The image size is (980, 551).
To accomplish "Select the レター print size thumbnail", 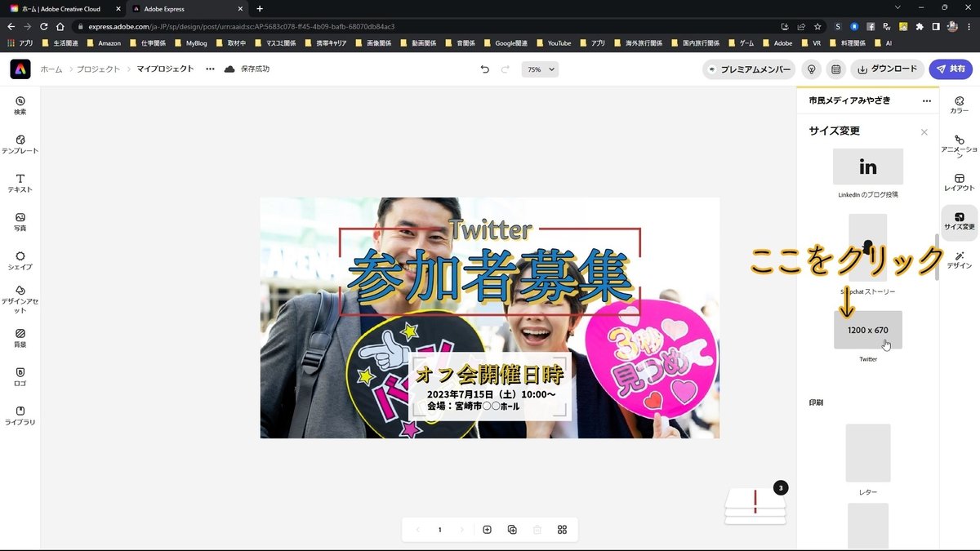I will point(868,452).
